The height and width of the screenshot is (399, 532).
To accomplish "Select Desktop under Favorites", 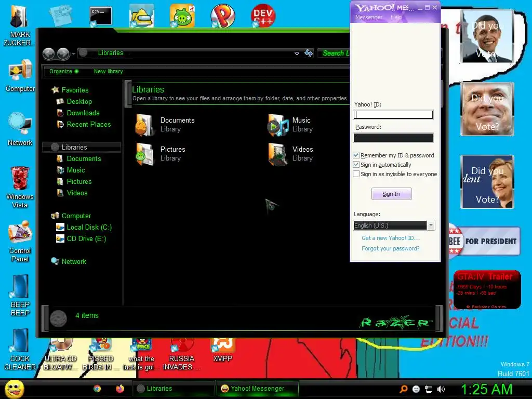I will (x=79, y=101).
